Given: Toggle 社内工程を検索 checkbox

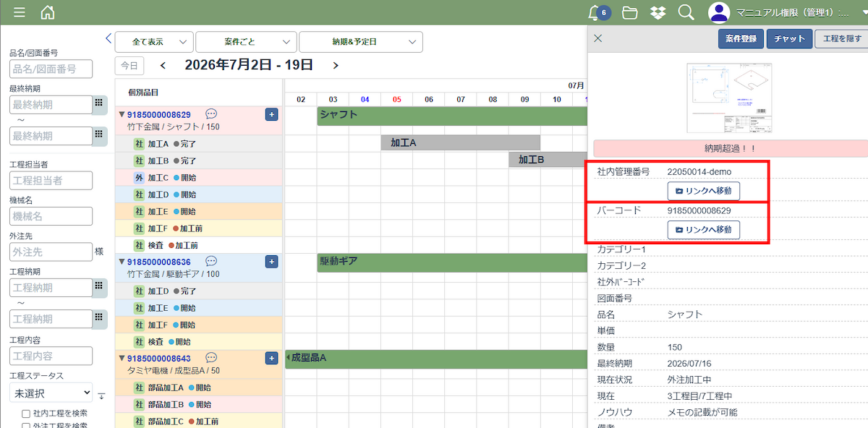Looking at the screenshot, I should click(26, 414).
